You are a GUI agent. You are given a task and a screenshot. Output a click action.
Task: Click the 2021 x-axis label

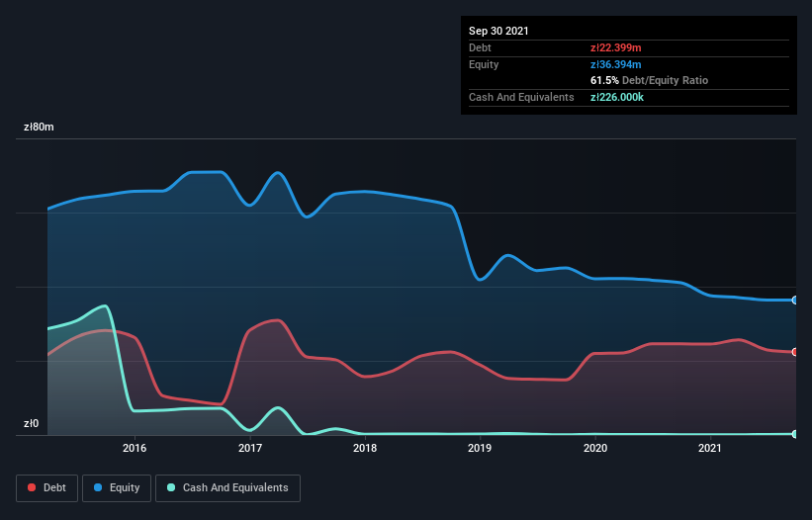pos(710,448)
